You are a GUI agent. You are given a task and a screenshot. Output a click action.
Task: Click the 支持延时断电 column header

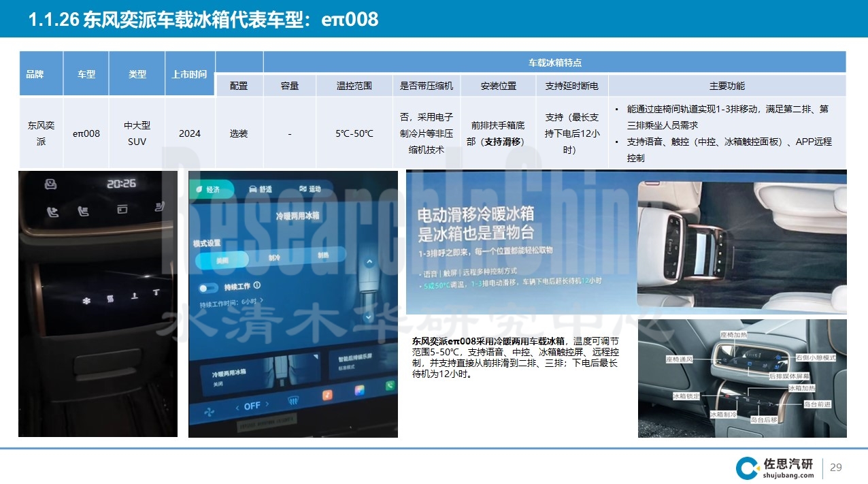point(572,86)
